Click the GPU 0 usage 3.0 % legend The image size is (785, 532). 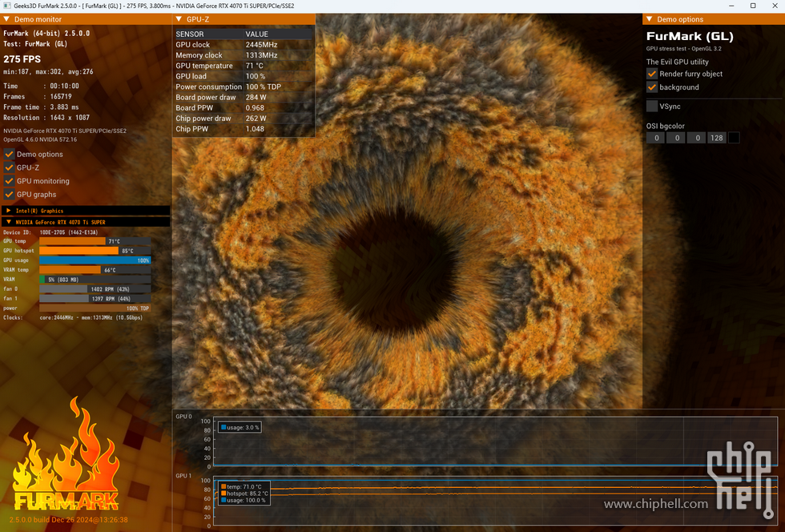240,427
